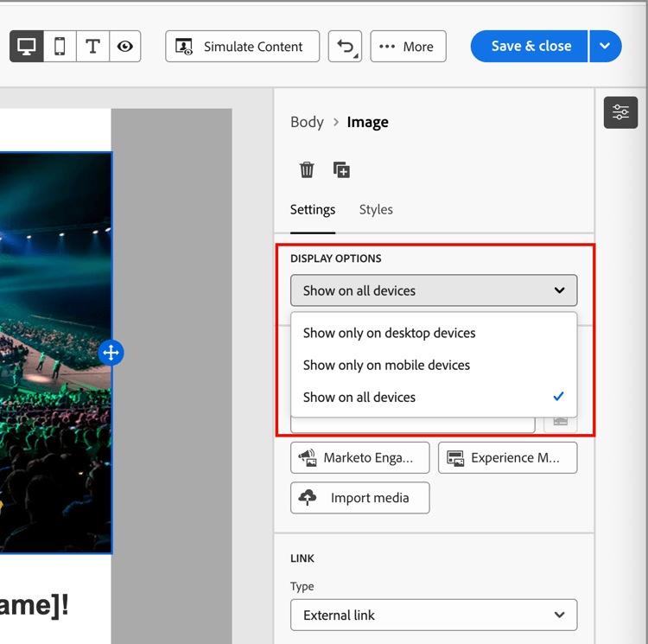Click Import media upload button
The width and height of the screenshot is (648, 644).
click(x=359, y=498)
